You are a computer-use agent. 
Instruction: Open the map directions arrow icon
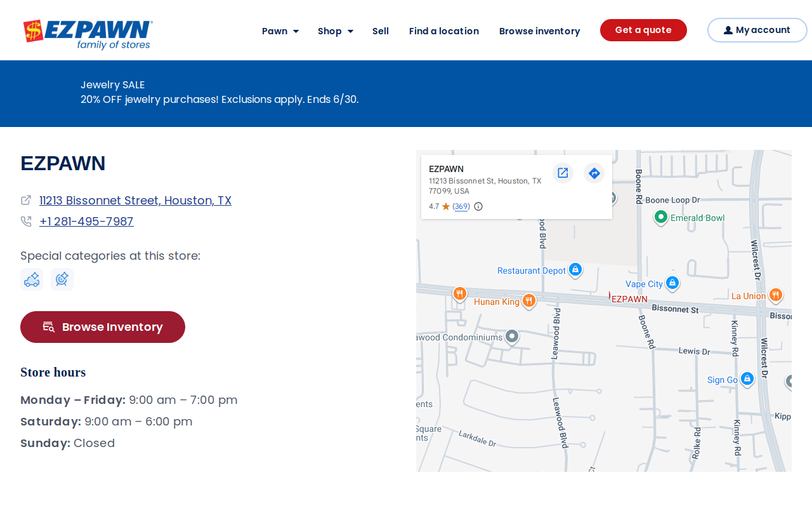pos(594,173)
